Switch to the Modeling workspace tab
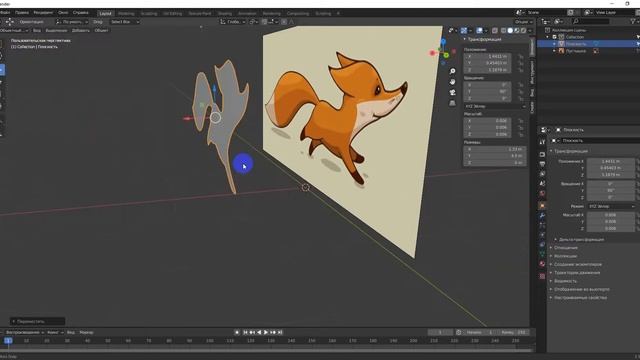 click(126, 13)
